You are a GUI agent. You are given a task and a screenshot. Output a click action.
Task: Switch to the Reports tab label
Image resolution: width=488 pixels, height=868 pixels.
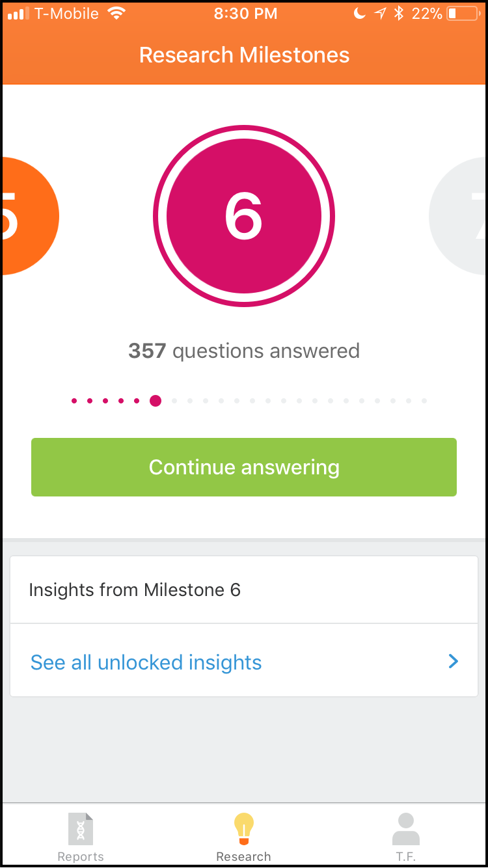pyautogui.click(x=81, y=856)
